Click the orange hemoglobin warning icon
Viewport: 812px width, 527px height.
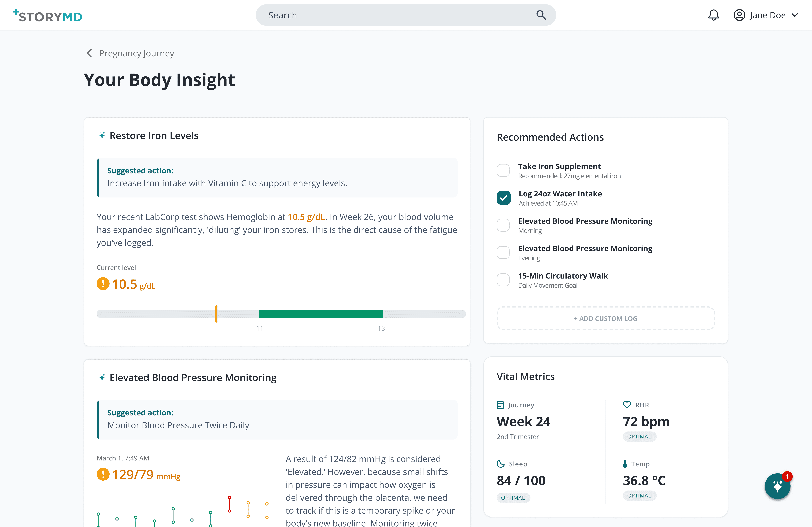(x=103, y=284)
